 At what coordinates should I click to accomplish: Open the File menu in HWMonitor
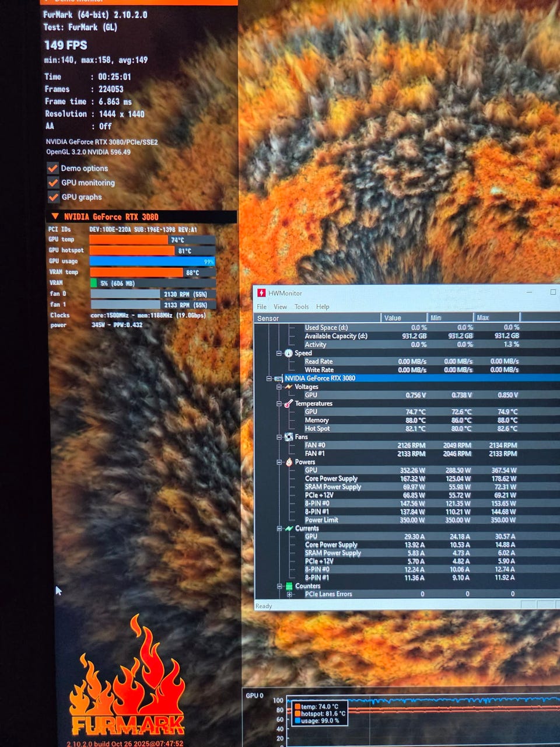point(262,306)
